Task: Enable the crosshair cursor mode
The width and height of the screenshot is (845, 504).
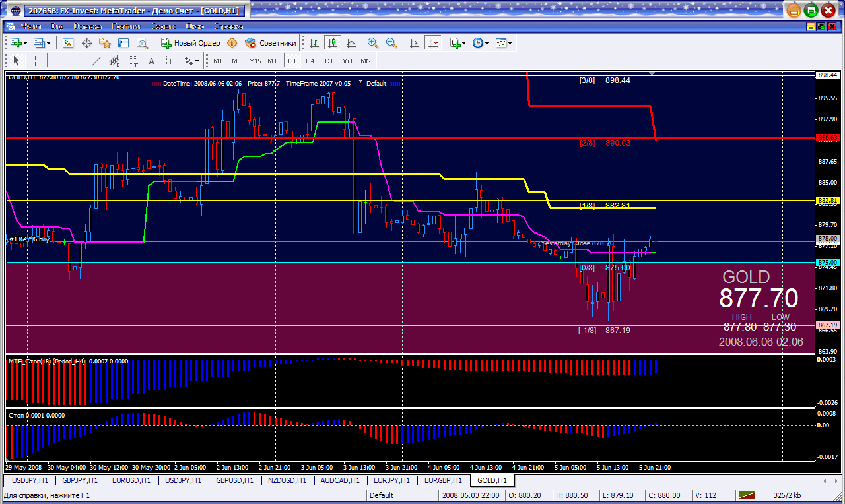Action: (35, 61)
